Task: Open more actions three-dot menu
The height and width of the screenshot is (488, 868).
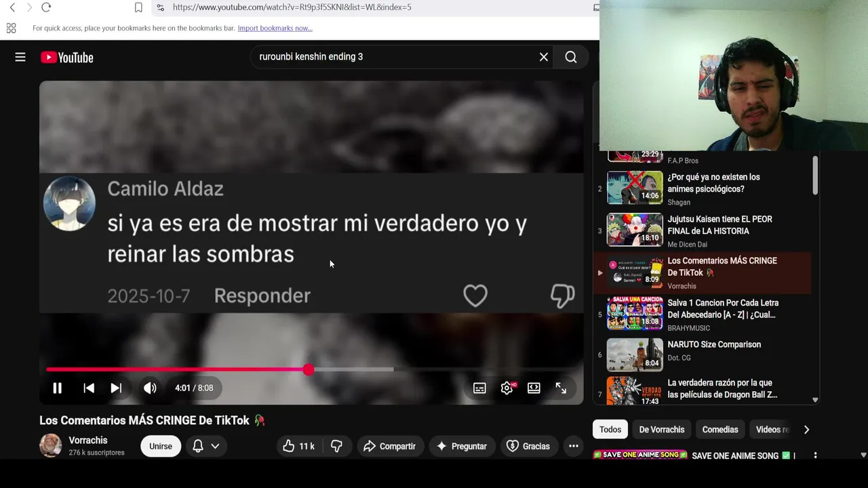Action: [574, 446]
